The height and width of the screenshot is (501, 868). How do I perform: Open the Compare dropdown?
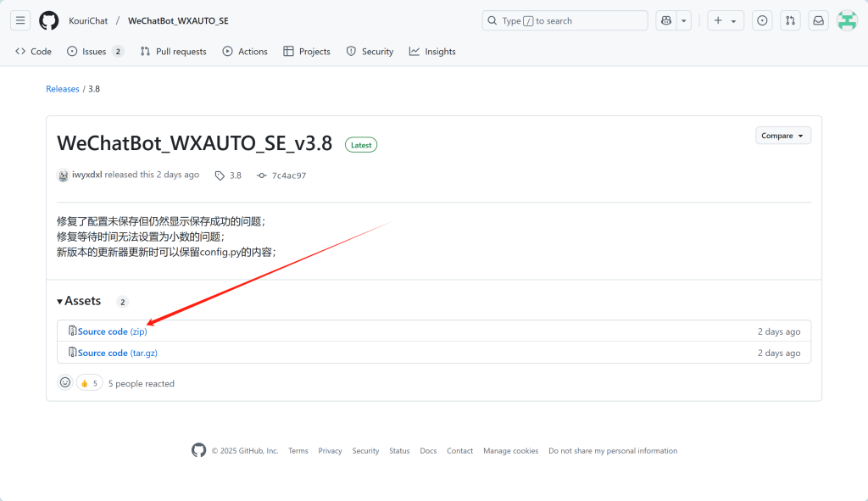click(782, 136)
